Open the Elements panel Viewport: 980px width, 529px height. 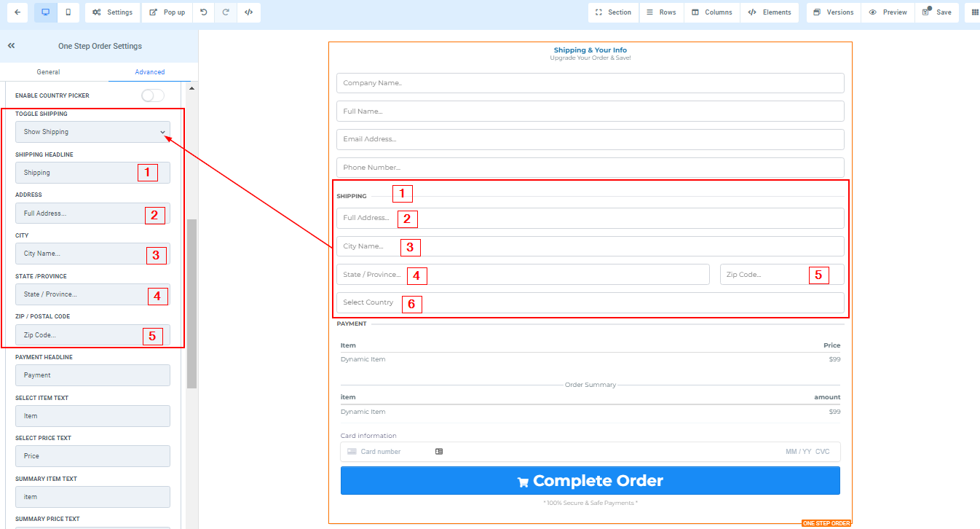click(x=770, y=12)
